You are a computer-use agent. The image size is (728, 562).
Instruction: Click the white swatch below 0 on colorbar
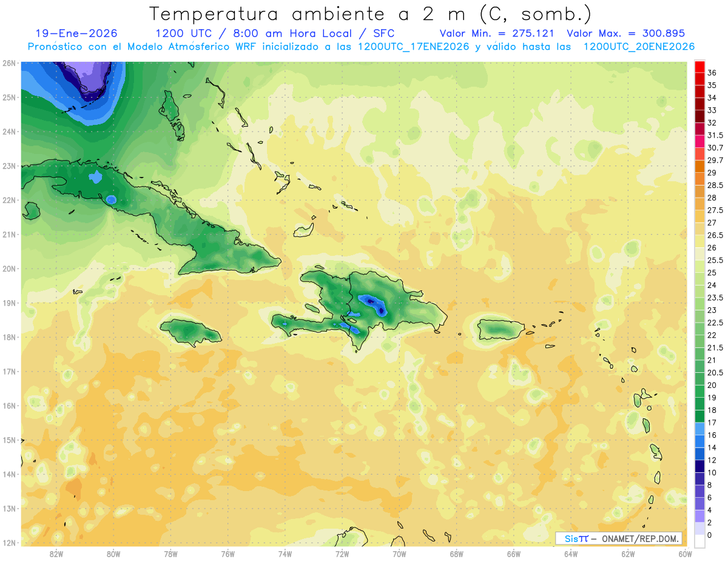699,541
